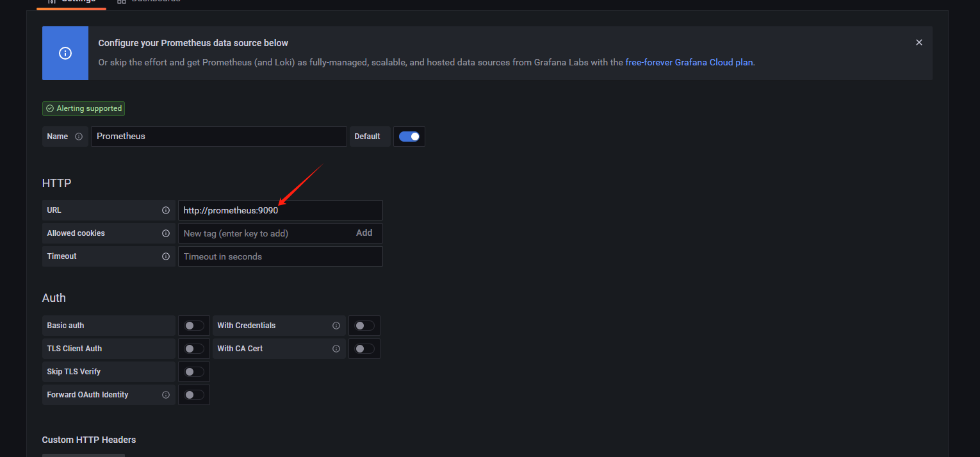The image size is (980, 457).
Task: Click Add button for allowed cookies
Action: [364, 233]
